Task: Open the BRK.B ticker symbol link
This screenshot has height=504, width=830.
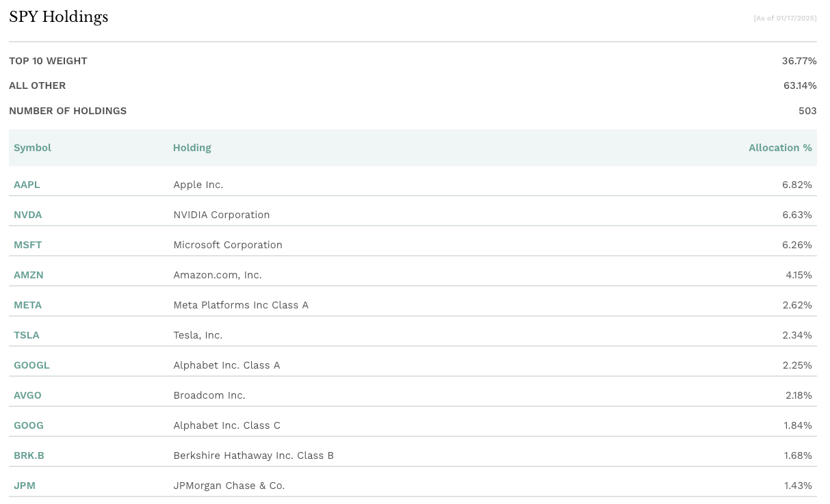Action: coord(29,455)
